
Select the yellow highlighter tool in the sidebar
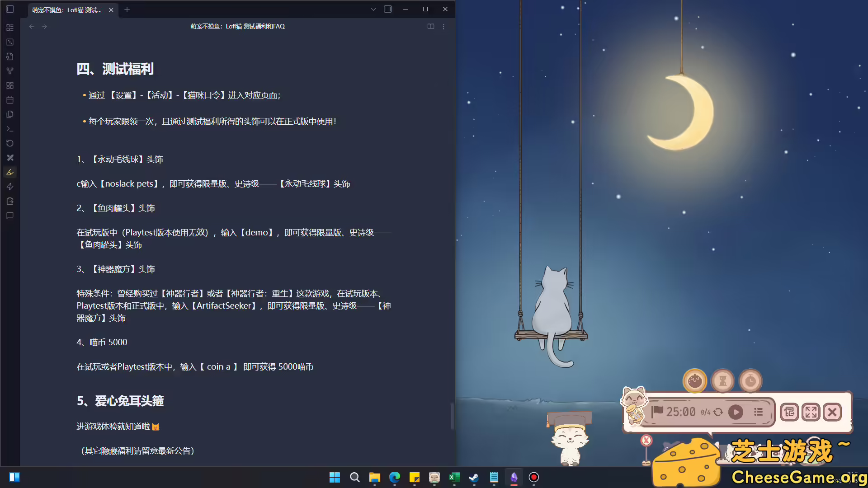pos(10,172)
